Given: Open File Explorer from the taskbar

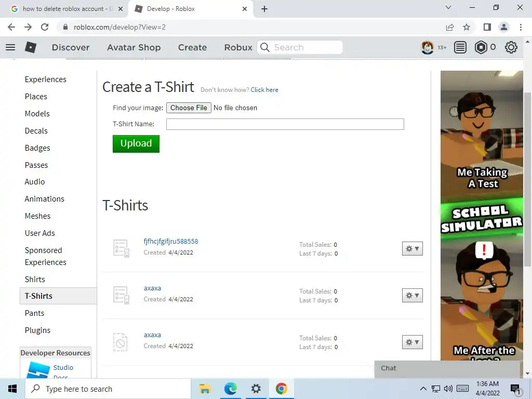Looking at the screenshot, I should [205, 389].
